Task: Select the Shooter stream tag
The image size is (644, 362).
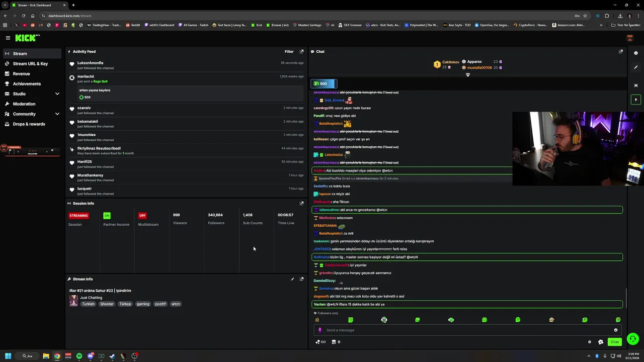Action: 107,304
